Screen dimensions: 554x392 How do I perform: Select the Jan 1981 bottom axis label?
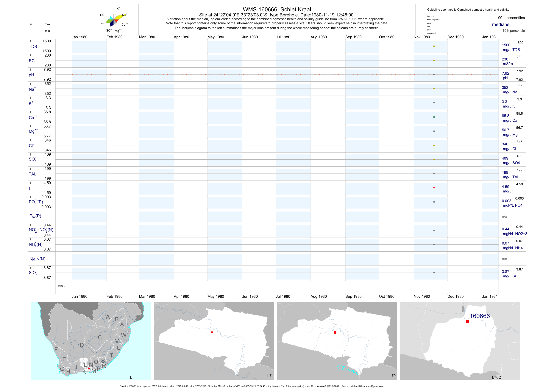coord(490,296)
